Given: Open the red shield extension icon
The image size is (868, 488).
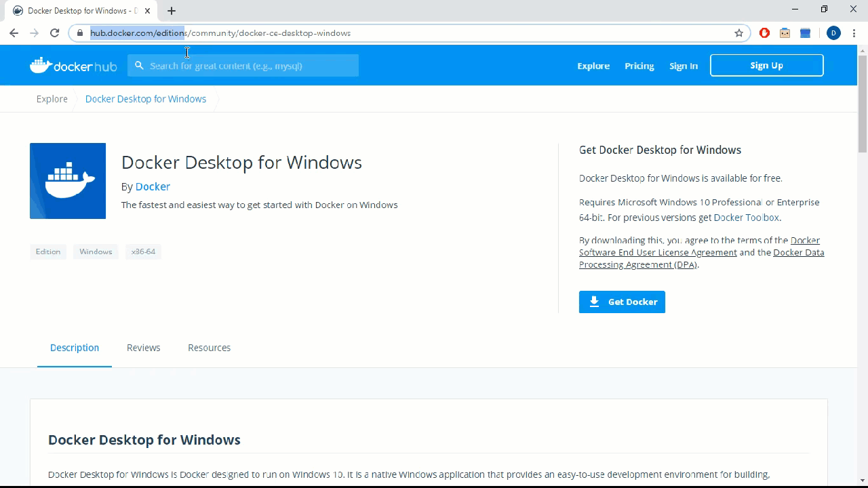Looking at the screenshot, I should pos(765,33).
